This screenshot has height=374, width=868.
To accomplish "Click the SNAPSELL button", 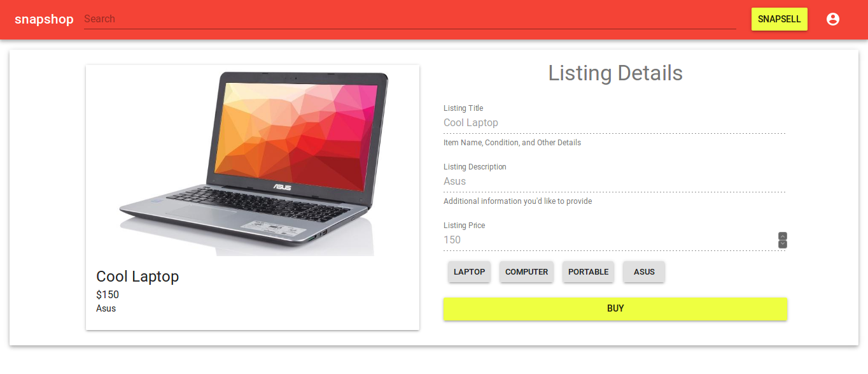I will pyautogui.click(x=780, y=19).
